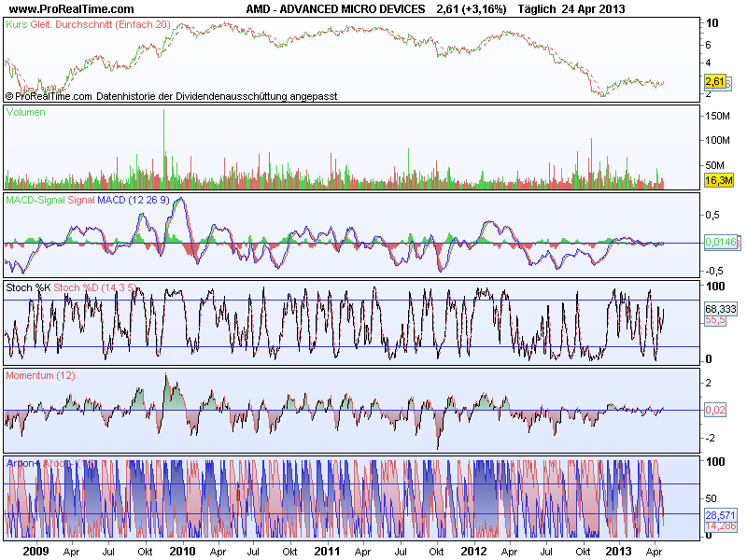747x560 pixels.
Task: Click the 150M volume axis label
Action: tap(717, 116)
